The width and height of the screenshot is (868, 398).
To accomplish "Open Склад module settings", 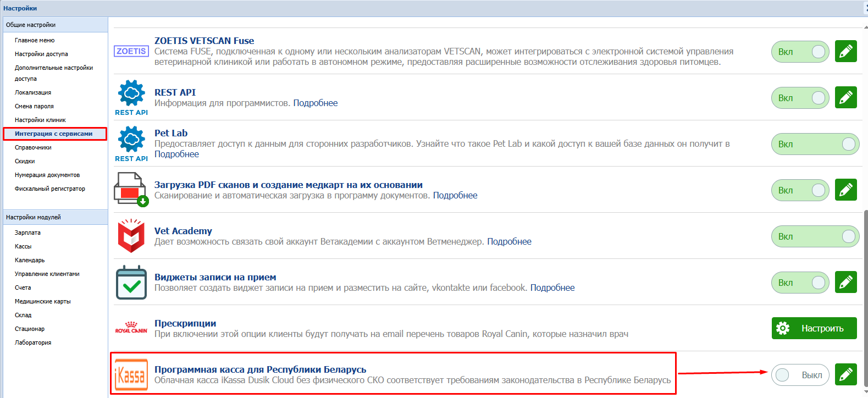I will (x=23, y=315).
